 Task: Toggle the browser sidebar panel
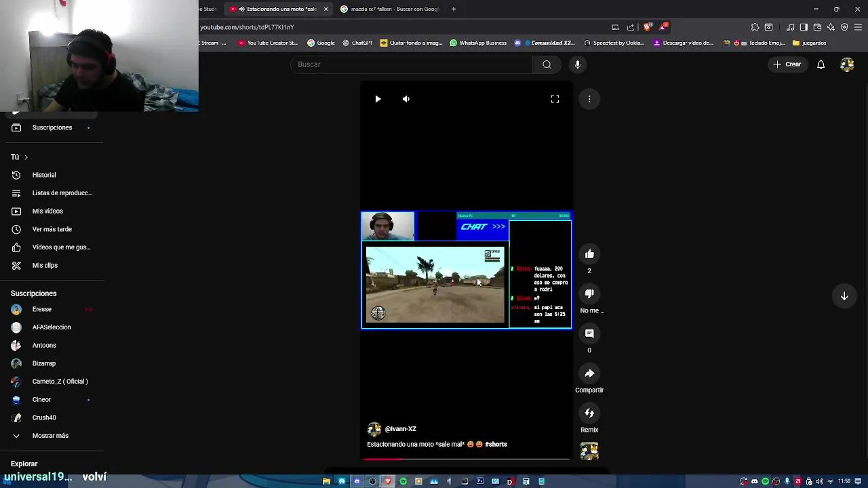804,27
